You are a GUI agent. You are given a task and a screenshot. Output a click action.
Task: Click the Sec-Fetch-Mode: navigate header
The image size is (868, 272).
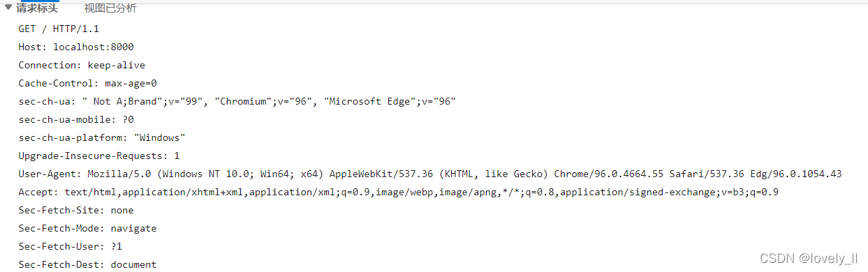tap(87, 228)
